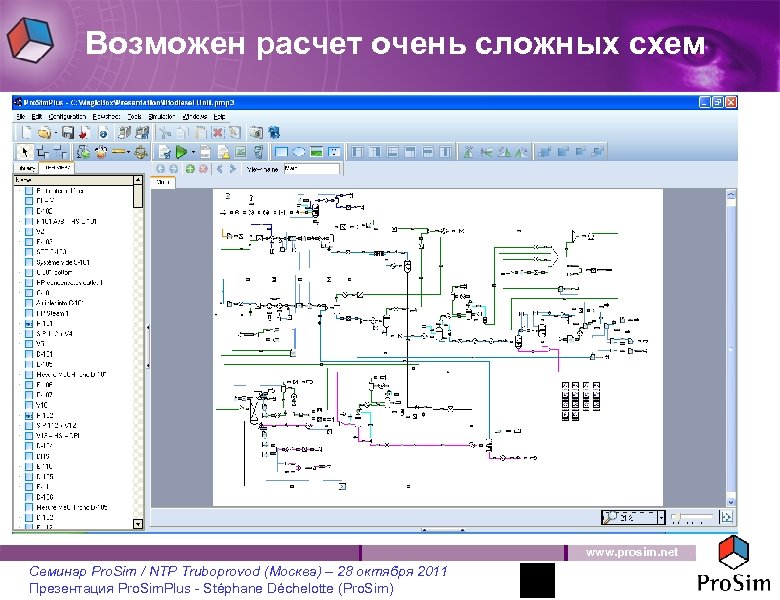Open the Help menu
This screenshot has height=600, width=780.
[219, 116]
